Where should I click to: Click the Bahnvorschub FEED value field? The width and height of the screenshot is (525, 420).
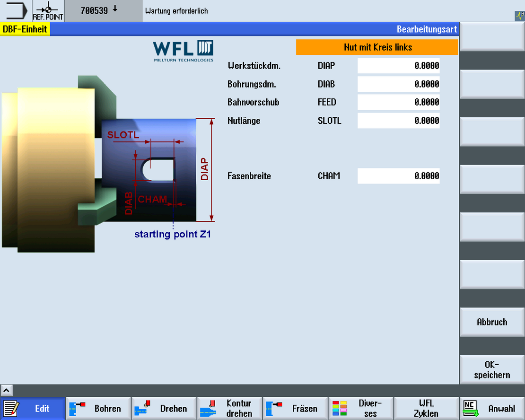[x=398, y=102]
